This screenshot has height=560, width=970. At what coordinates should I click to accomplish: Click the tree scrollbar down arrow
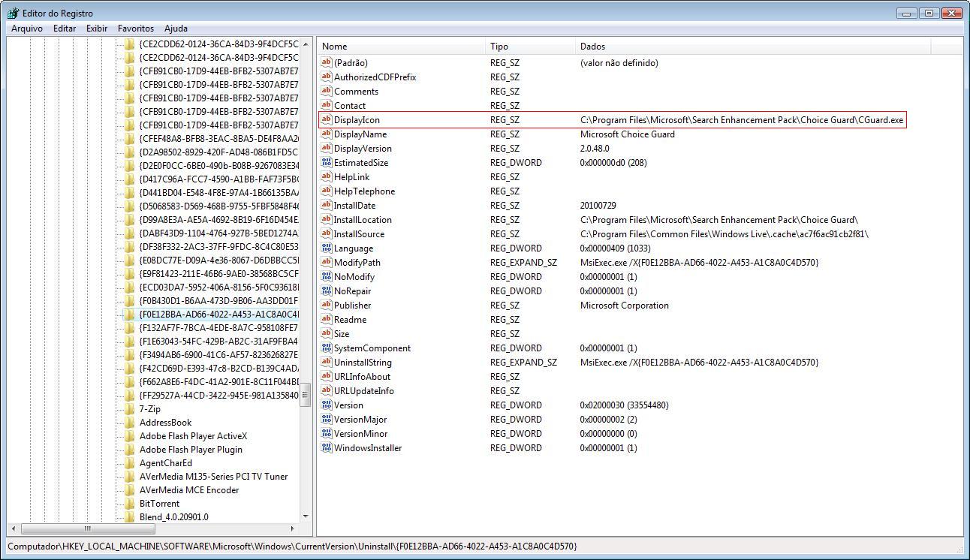tap(306, 516)
